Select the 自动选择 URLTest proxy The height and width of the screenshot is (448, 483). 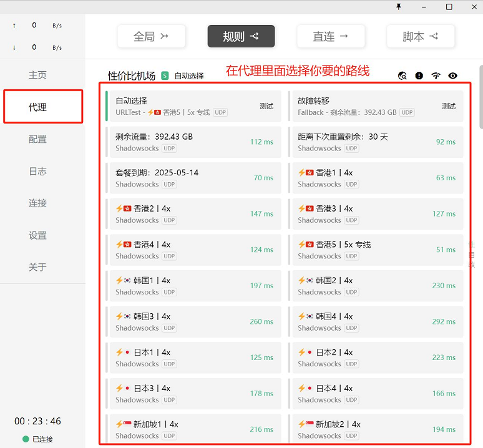pos(193,106)
